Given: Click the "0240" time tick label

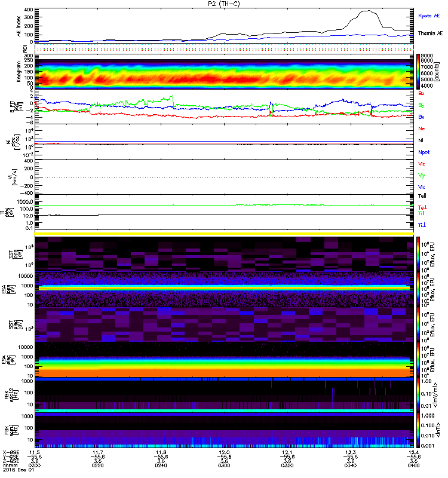Looking at the screenshot, I should (161, 465).
